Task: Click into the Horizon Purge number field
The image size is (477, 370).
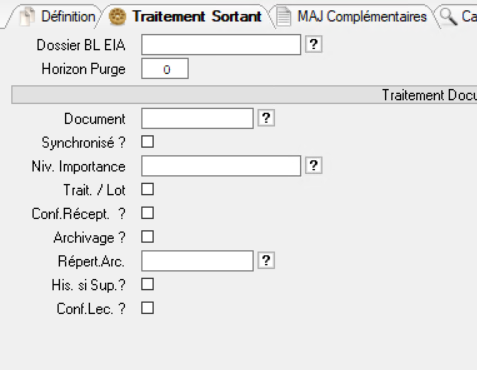Action: 165,69
